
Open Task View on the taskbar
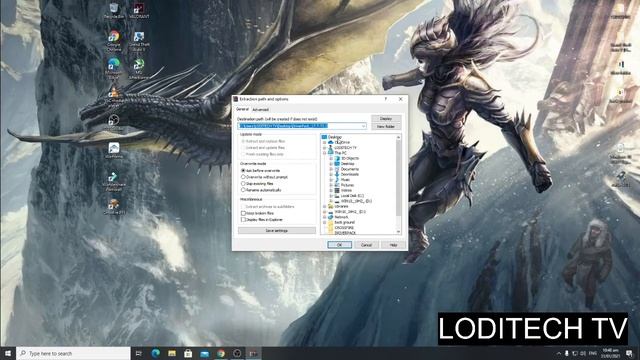(139, 353)
